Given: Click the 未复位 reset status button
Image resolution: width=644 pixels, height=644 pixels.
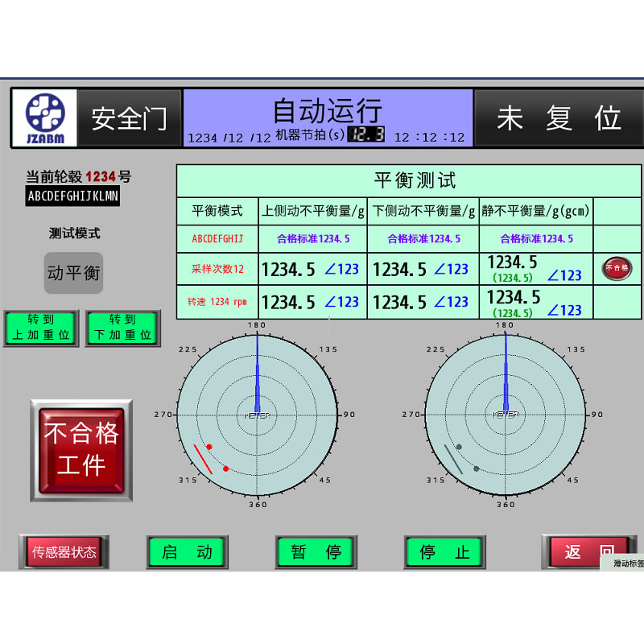Looking at the screenshot, I should point(558,118).
